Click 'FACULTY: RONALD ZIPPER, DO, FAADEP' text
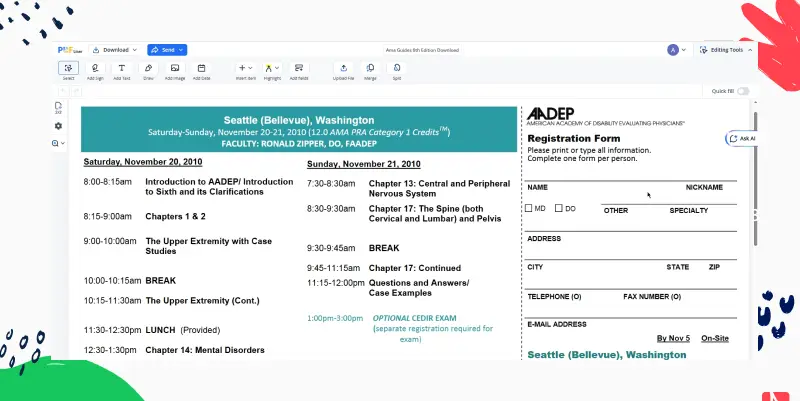The image size is (800, 401). click(x=299, y=144)
